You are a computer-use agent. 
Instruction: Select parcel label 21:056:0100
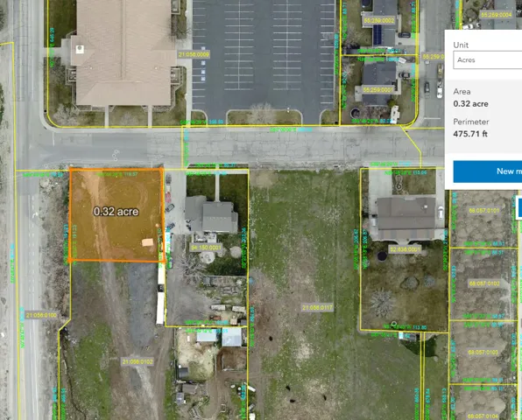click(x=41, y=315)
